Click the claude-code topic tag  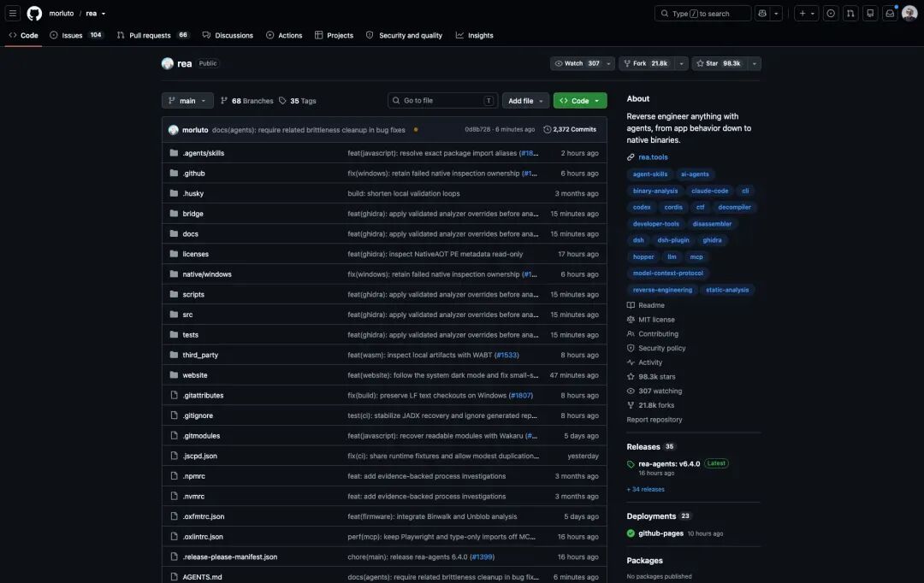(709, 191)
